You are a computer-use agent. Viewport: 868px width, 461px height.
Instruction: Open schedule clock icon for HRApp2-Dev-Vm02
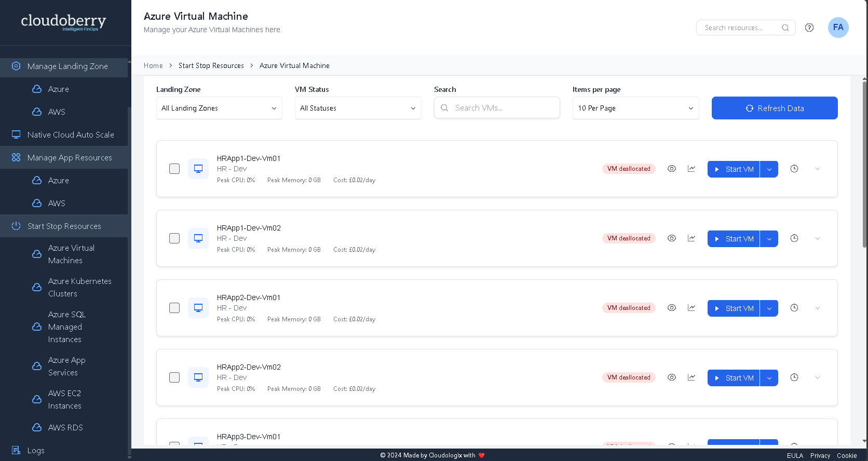794,377
